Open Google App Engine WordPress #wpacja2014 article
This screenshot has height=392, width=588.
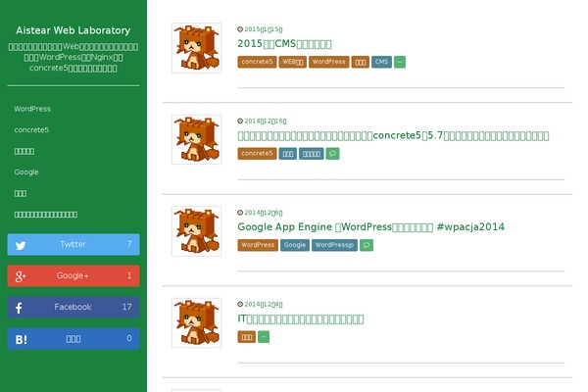370,227
